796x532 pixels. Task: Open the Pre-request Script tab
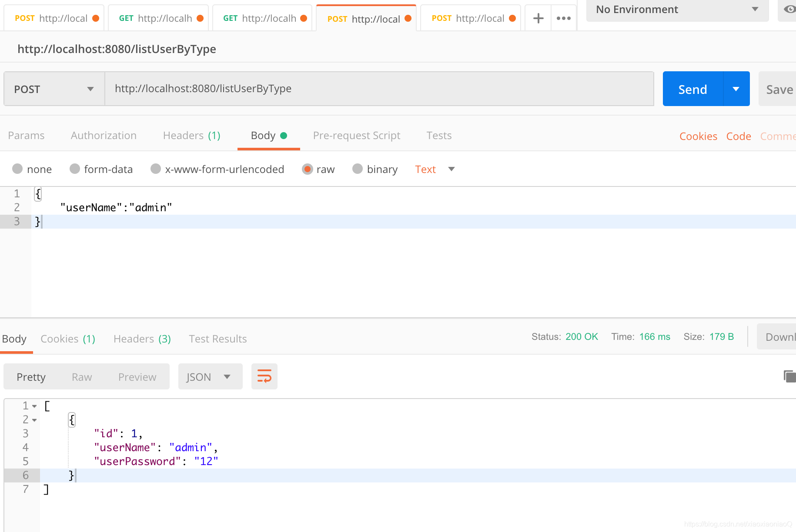tap(357, 136)
